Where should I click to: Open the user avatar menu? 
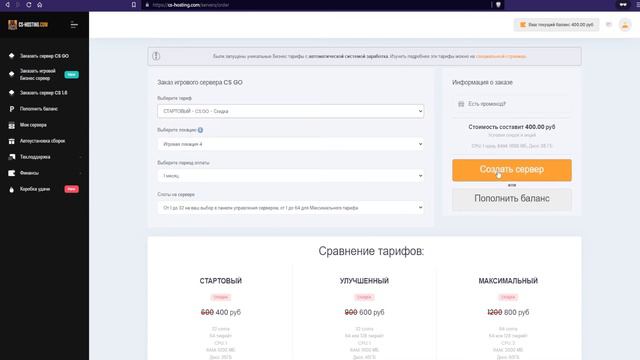624,25
